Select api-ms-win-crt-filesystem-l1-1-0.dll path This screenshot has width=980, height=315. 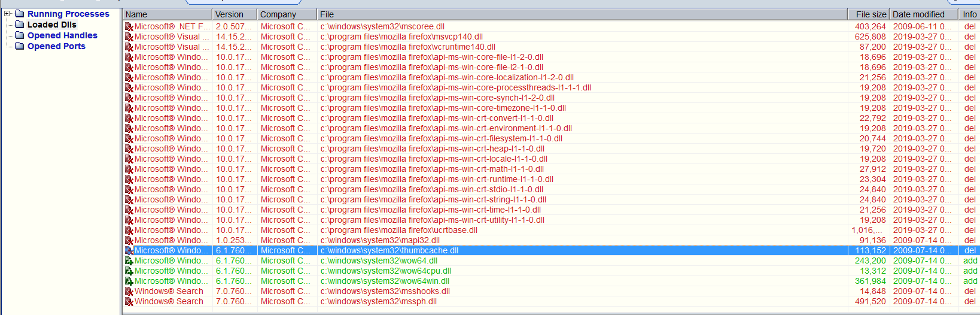click(441, 138)
